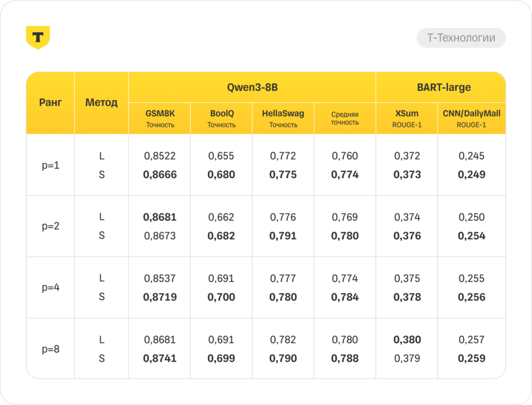Viewport: 532px width, 405px height.
Task: Click the bold value 0,8741
Action: click(160, 359)
